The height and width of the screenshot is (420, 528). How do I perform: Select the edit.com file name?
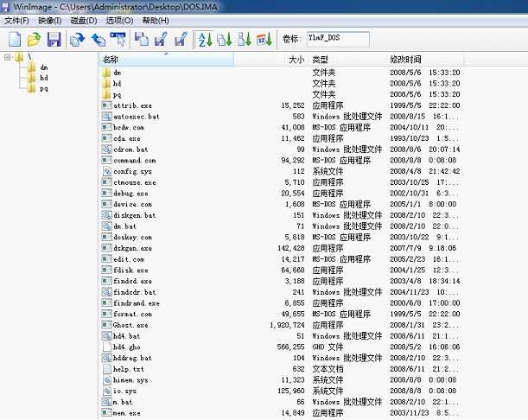129,259
